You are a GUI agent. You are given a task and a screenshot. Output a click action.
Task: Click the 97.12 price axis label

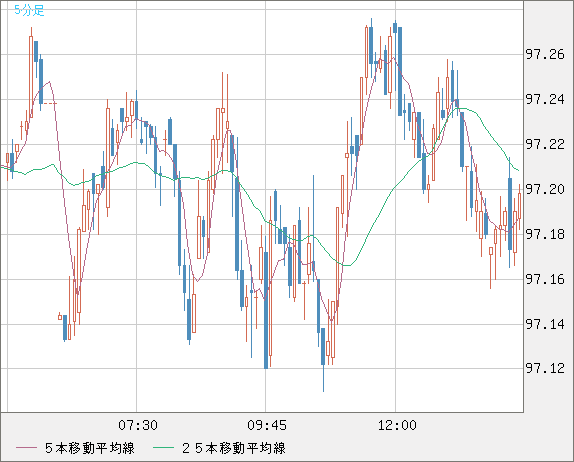545,368
